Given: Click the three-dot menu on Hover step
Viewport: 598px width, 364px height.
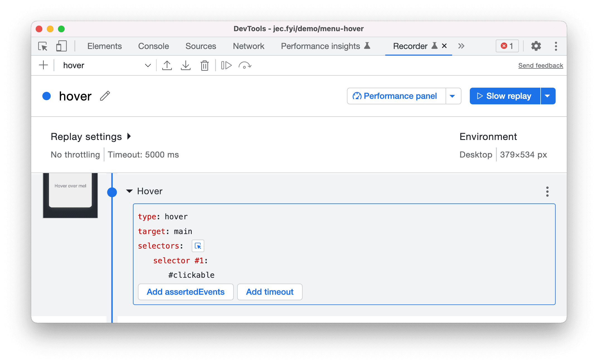Looking at the screenshot, I should click(x=547, y=192).
